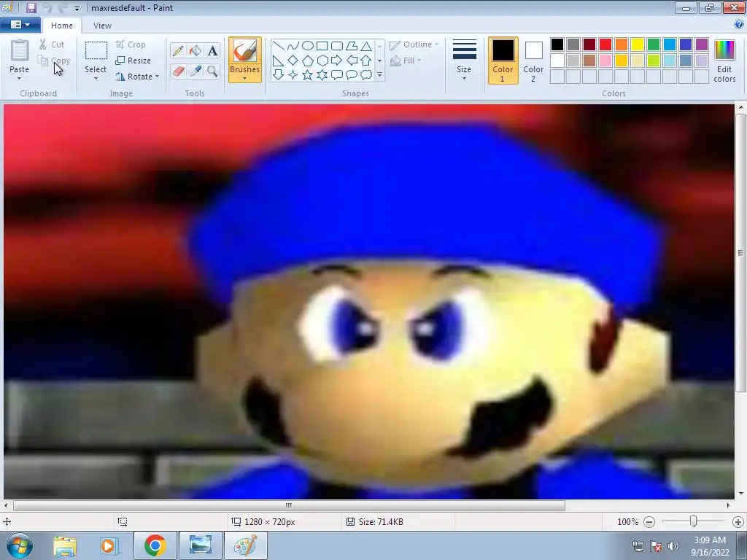747x560 pixels.
Task: Use the Magnifier tool
Action: point(212,71)
